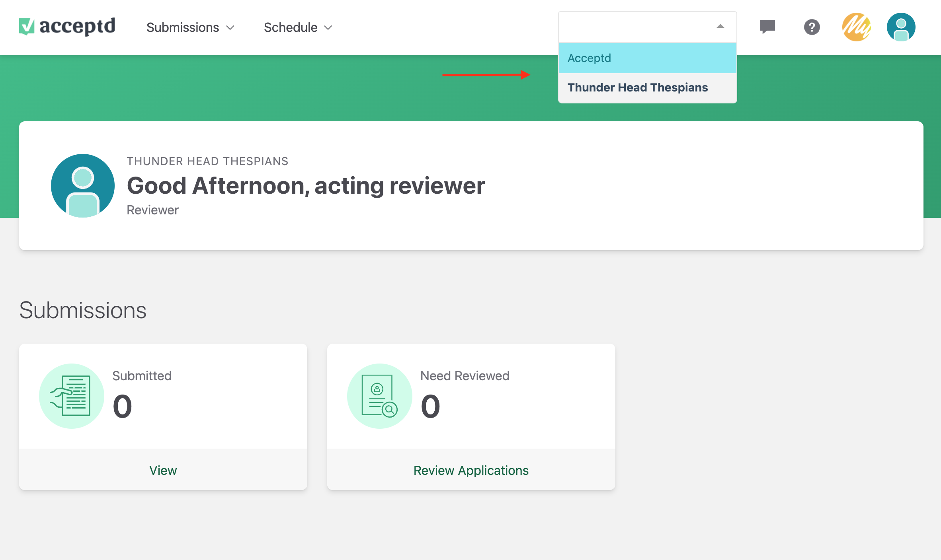Click the Submitted label text
The width and height of the screenshot is (941, 560).
click(x=142, y=376)
